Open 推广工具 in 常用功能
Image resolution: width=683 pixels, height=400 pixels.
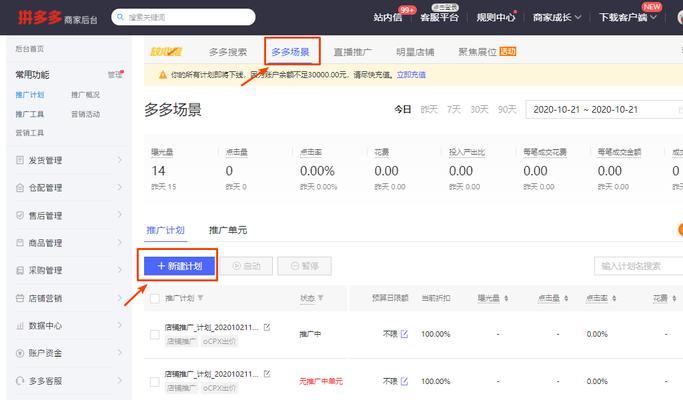pyautogui.click(x=30, y=114)
